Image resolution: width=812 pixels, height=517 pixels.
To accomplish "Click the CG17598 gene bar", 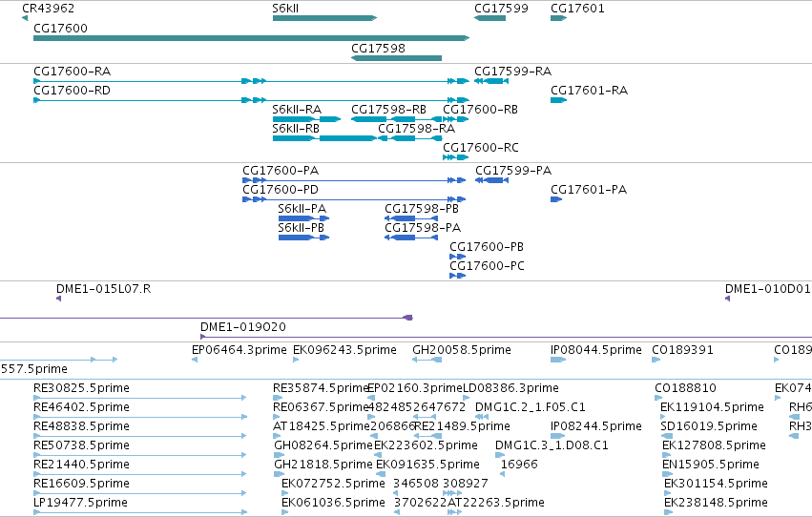I will click(x=396, y=58).
